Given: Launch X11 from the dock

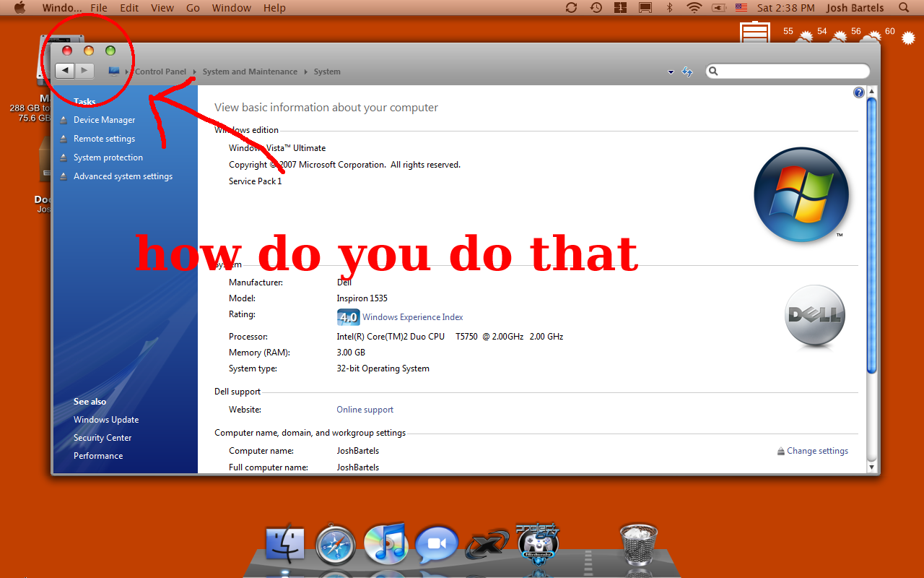Looking at the screenshot, I should click(487, 545).
